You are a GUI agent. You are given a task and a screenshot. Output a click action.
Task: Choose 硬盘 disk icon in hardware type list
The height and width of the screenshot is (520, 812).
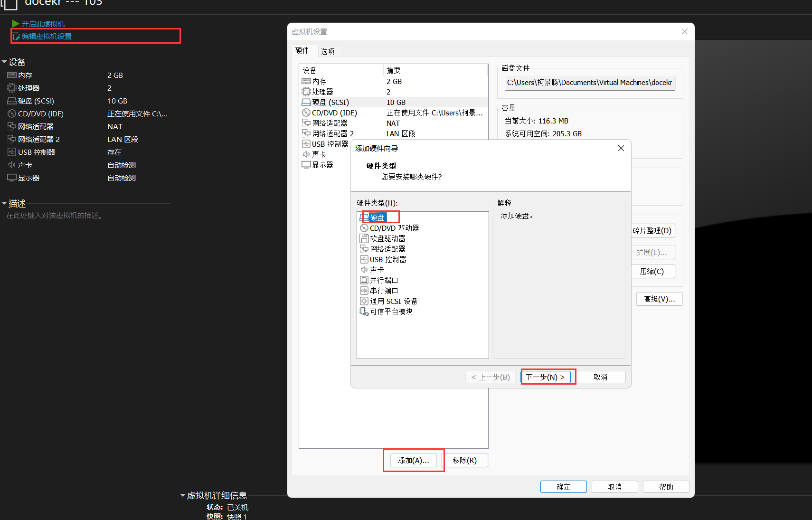[x=364, y=217]
